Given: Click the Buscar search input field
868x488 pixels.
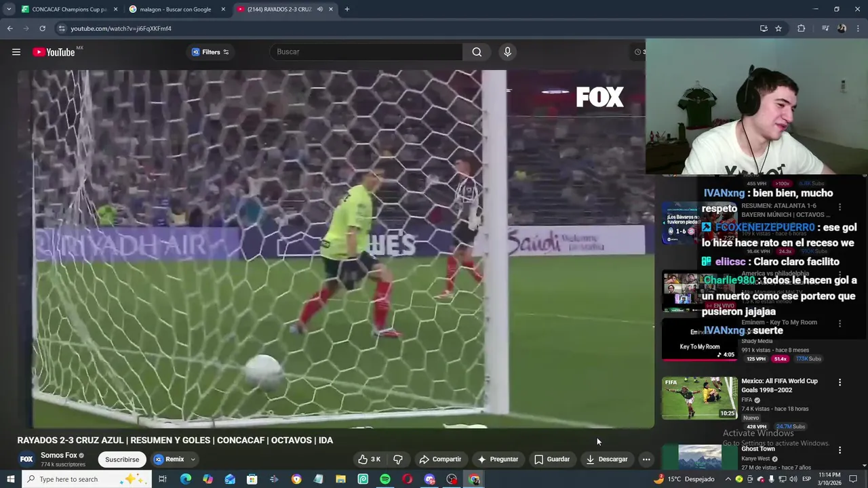Looking at the screenshot, I should [x=367, y=52].
